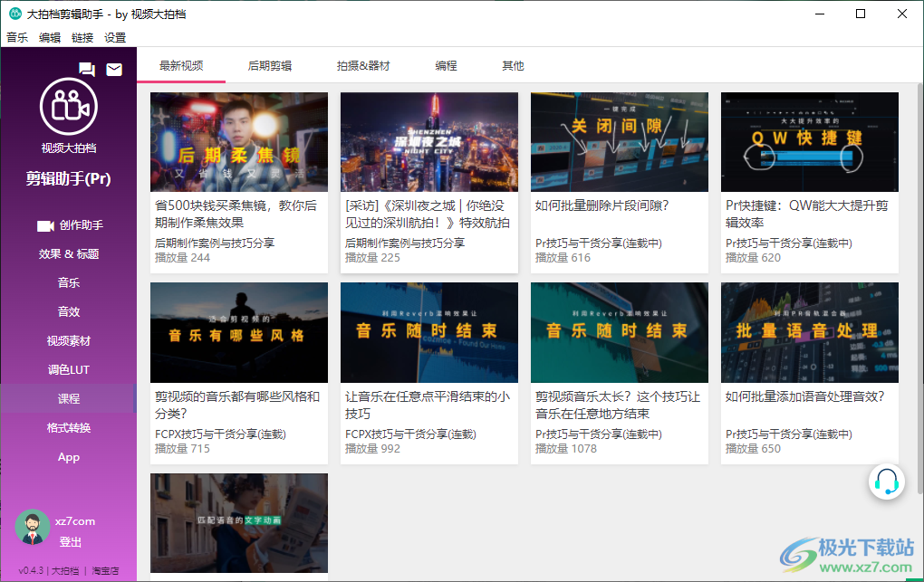Click title 如何批量删除片段间隙?
The image size is (924, 582).
coord(602,205)
